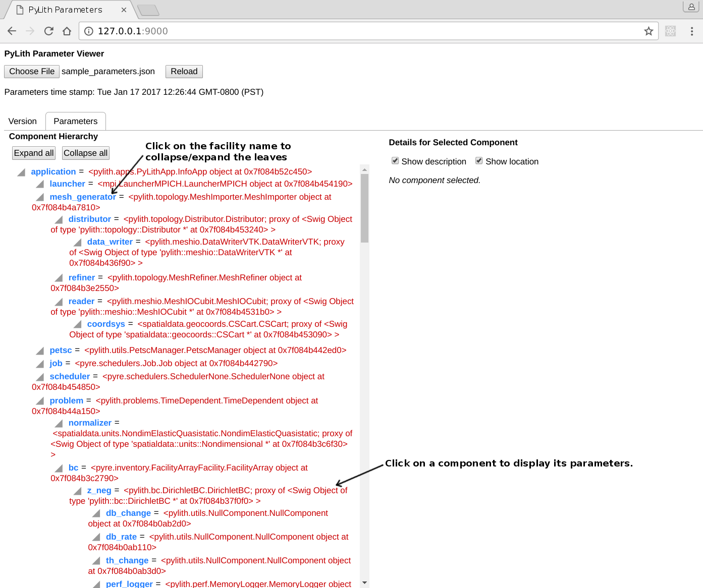Image resolution: width=703 pixels, height=588 pixels.
Task: Select the db_change facility name
Action: point(128,513)
